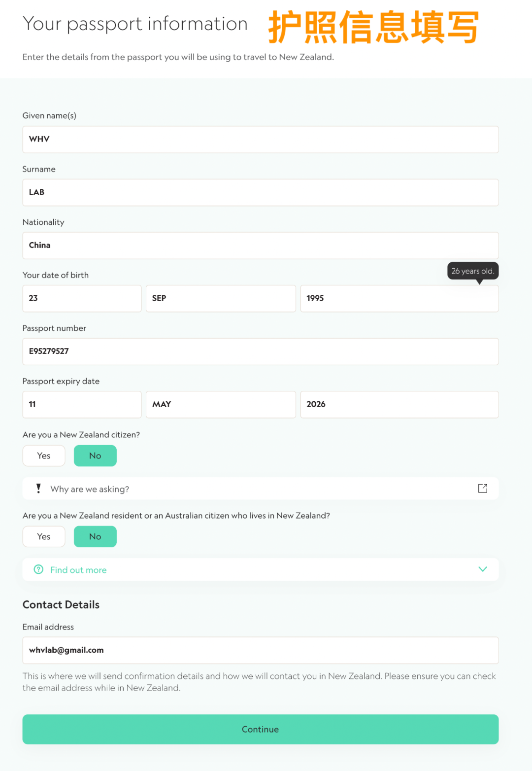Click the exclamation mark icon
532x771 pixels.
click(x=38, y=489)
